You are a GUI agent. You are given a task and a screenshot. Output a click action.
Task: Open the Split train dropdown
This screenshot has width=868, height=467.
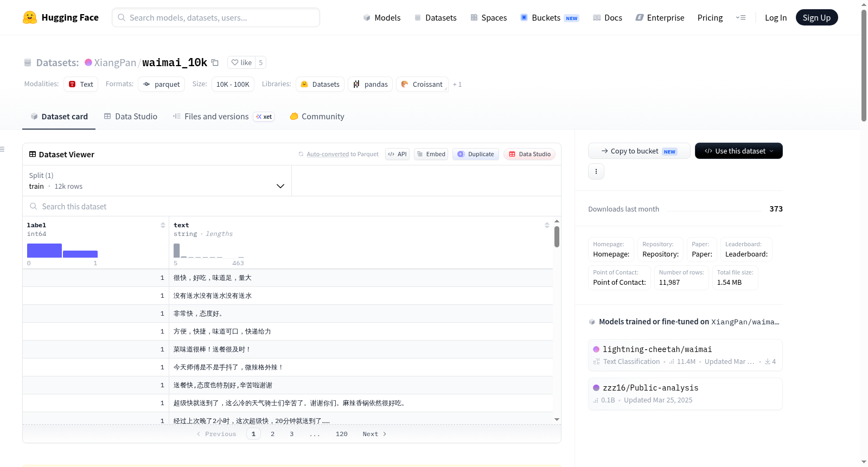[157, 181]
